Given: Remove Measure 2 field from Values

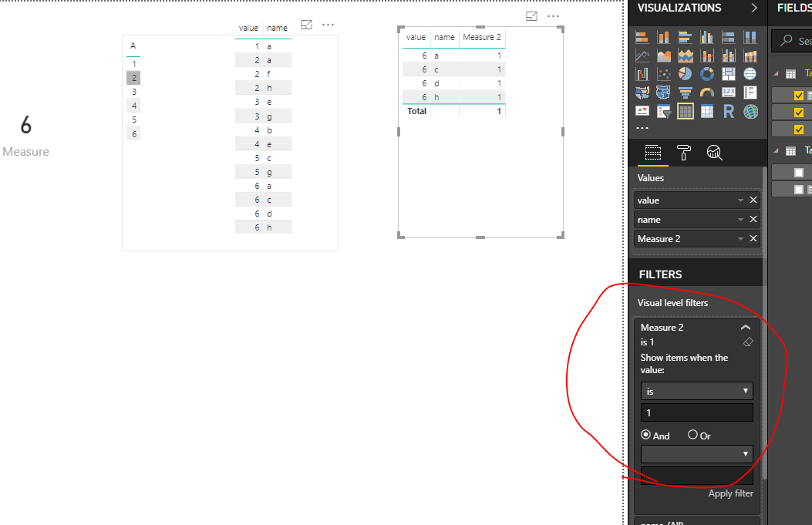Looking at the screenshot, I should [753, 238].
